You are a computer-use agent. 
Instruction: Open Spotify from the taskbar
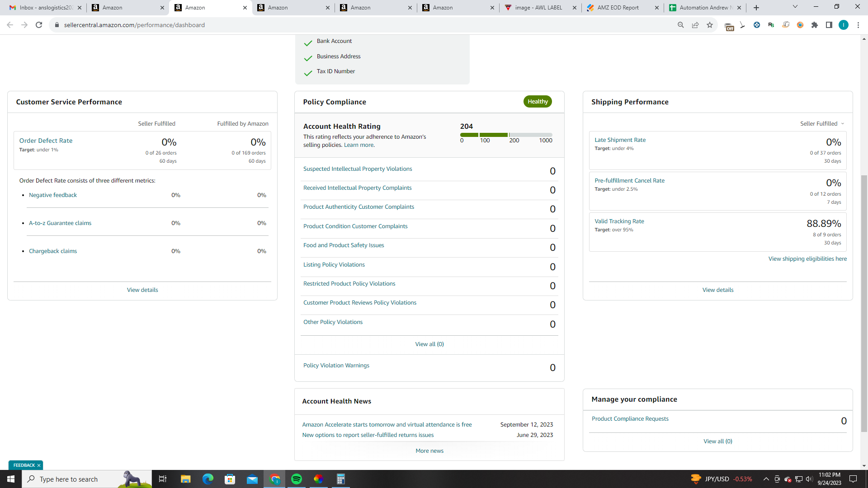tap(297, 479)
